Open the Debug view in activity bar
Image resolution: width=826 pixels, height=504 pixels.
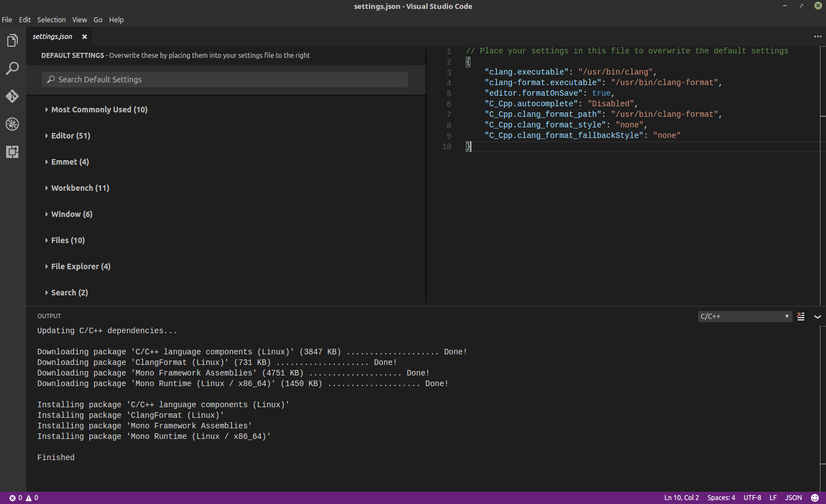click(x=12, y=124)
